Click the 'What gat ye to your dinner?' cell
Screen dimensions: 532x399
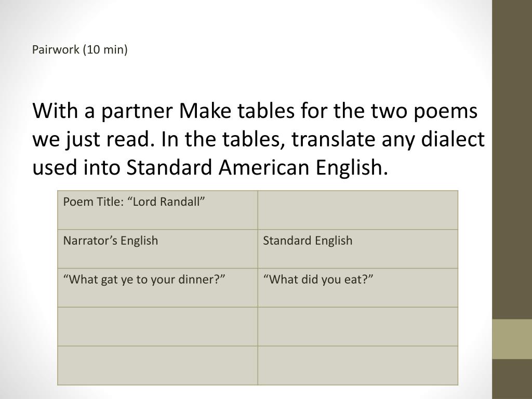[157, 288]
